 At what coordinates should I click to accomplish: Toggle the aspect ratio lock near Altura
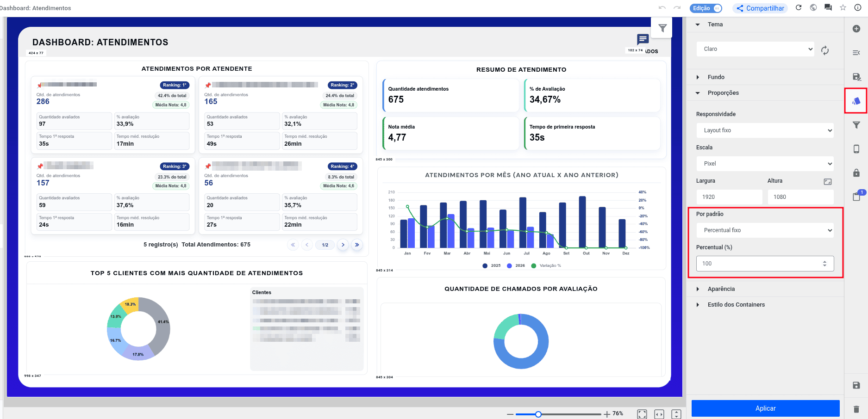(828, 182)
